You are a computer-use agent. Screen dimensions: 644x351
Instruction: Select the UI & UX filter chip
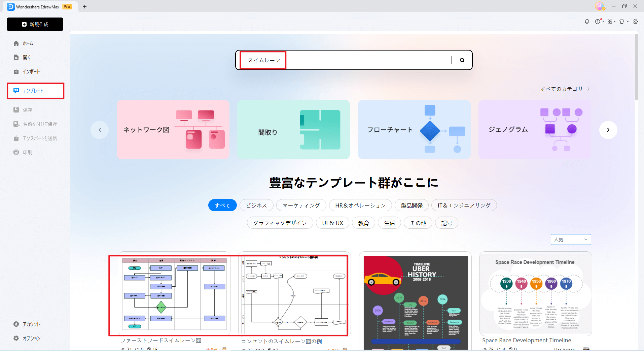[x=332, y=223]
